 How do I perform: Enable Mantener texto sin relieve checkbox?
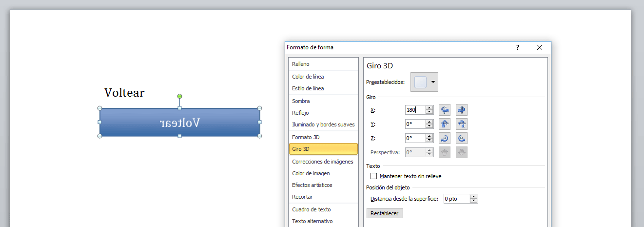374,176
